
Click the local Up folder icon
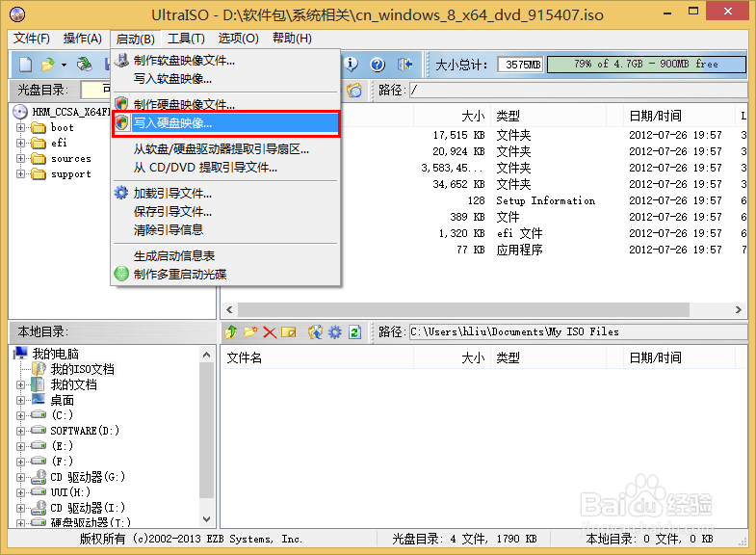[x=231, y=332]
